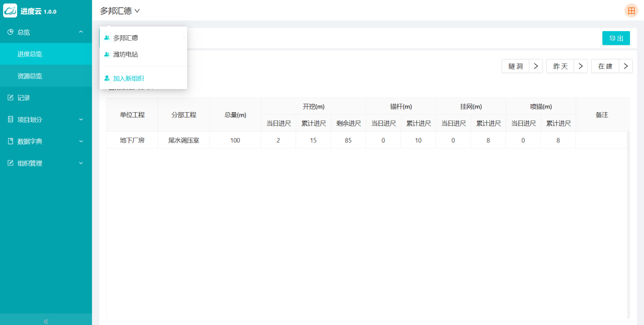
Task: Collapse the 总览 menu section
Action: (x=81, y=32)
